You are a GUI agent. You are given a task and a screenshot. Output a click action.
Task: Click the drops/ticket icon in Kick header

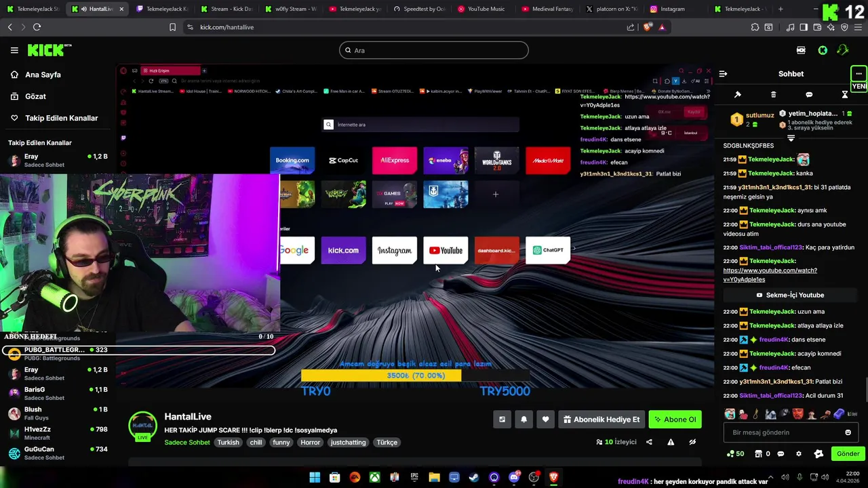[x=801, y=50]
